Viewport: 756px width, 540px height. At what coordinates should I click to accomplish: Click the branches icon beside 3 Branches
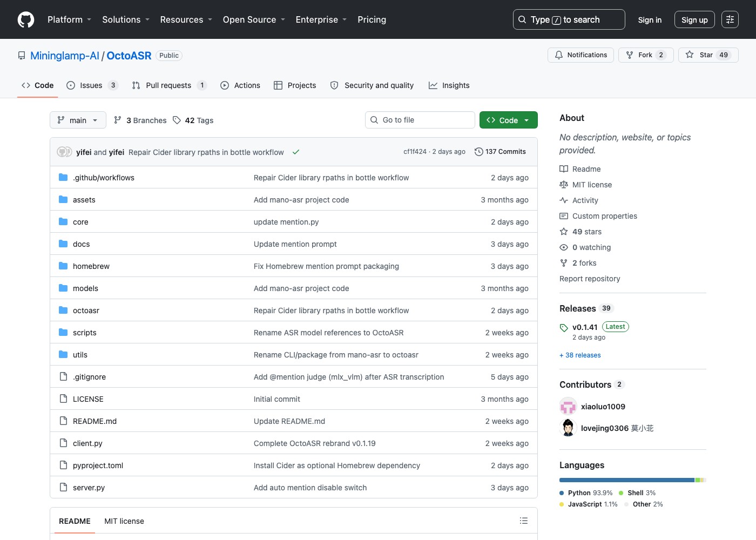point(118,120)
